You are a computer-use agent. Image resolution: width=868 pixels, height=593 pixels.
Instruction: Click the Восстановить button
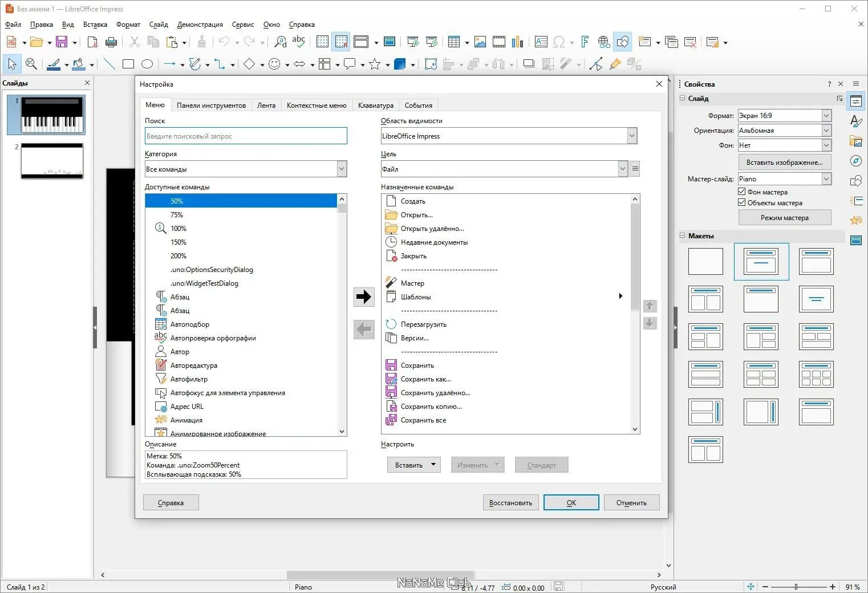510,502
